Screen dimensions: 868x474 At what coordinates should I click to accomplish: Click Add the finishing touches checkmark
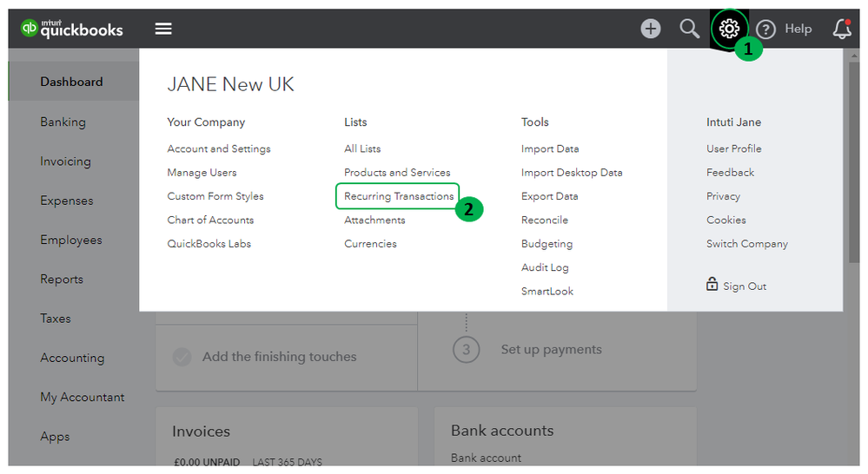[182, 357]
